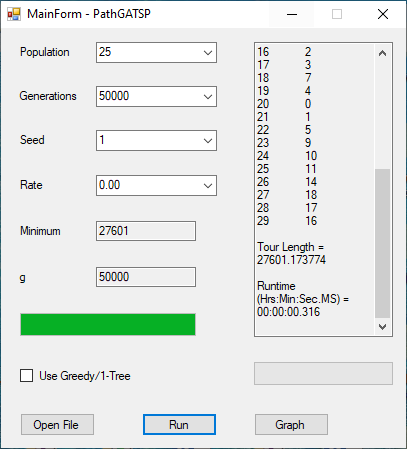
Task: Click the Run button
Action: (179, 425)
